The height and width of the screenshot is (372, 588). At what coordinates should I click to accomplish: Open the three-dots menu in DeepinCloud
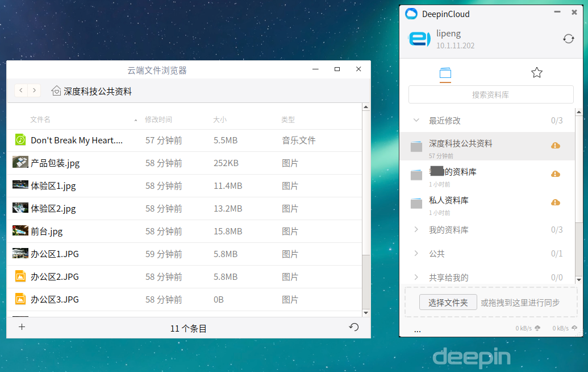point(418,330)
